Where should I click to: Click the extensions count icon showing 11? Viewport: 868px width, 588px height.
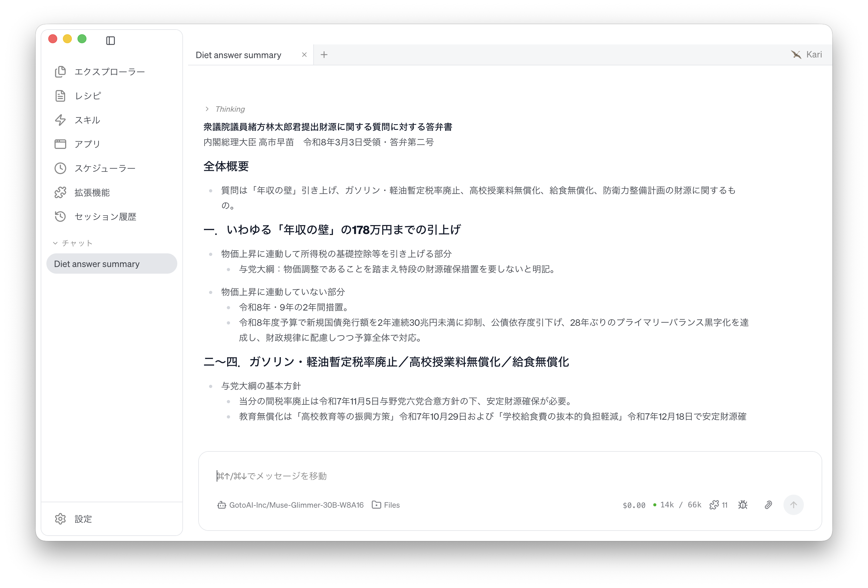coord(718,505)
